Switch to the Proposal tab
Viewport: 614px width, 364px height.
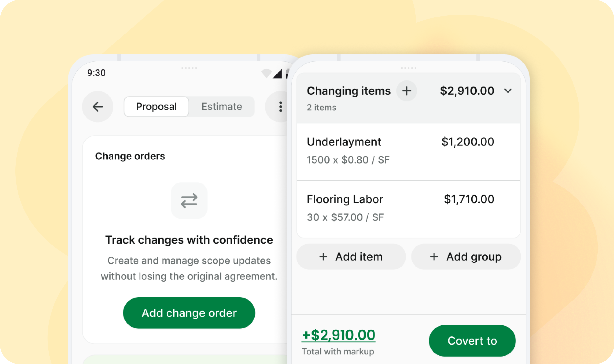(x=156, y=107)
